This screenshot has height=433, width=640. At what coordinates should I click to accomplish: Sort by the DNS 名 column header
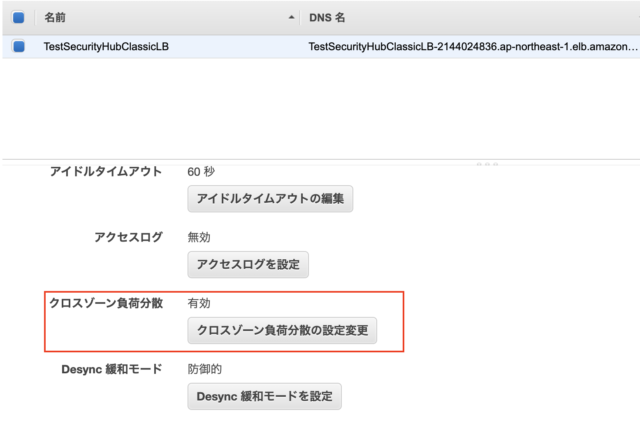[327, 18]
